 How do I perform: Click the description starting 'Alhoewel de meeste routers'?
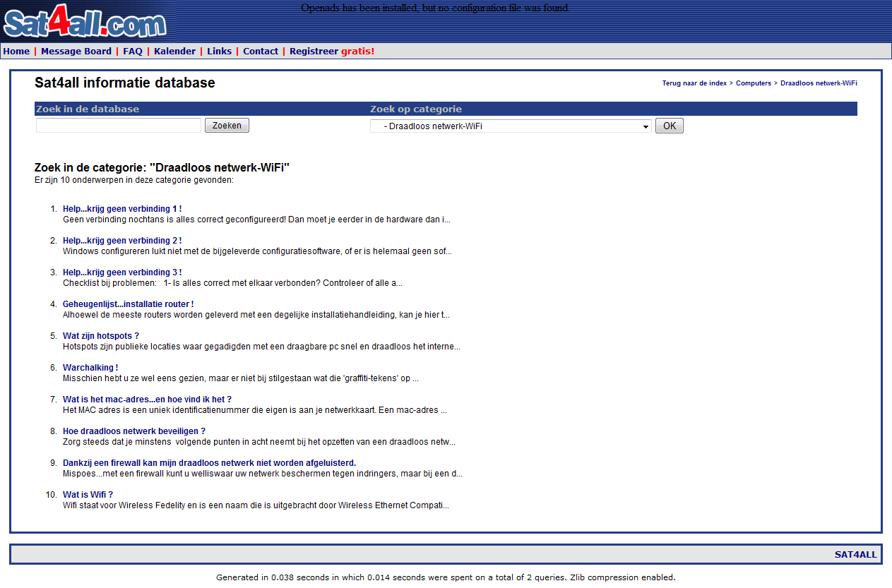coord(256,315)
